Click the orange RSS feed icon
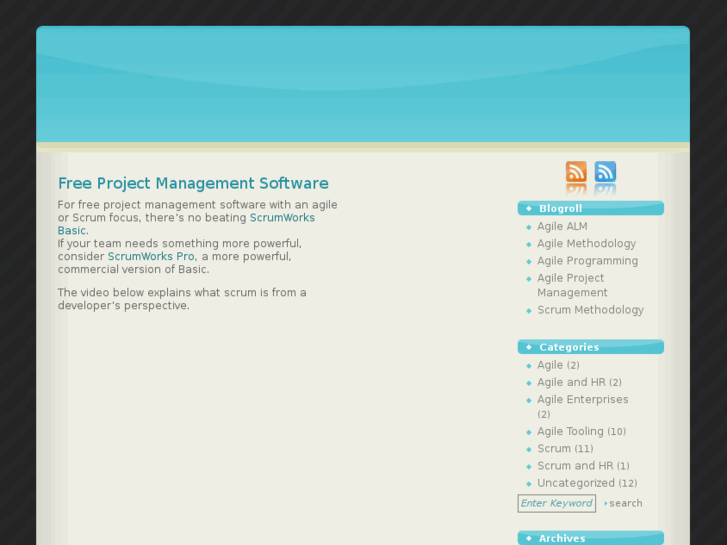727x545 pixels. pos(576,172)
